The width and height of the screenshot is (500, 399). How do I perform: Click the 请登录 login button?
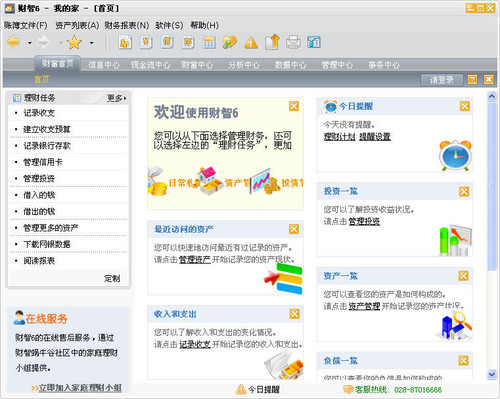pyautogui.click(x=442, y=80)
